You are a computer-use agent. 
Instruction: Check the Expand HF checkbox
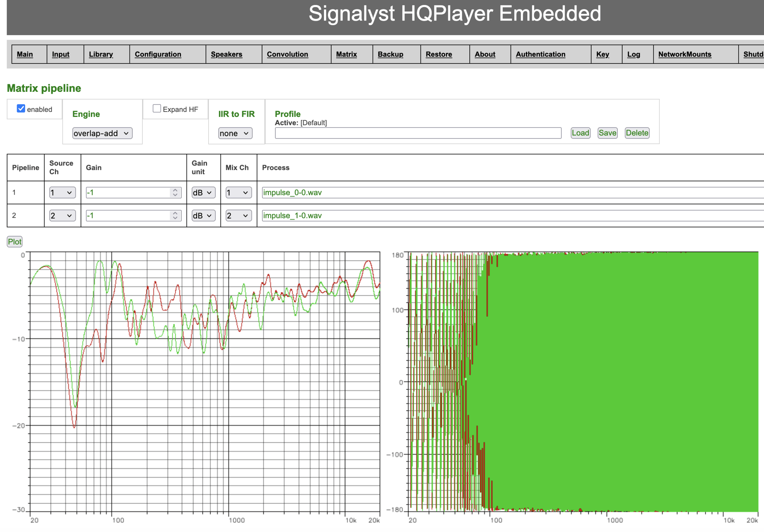157,109
